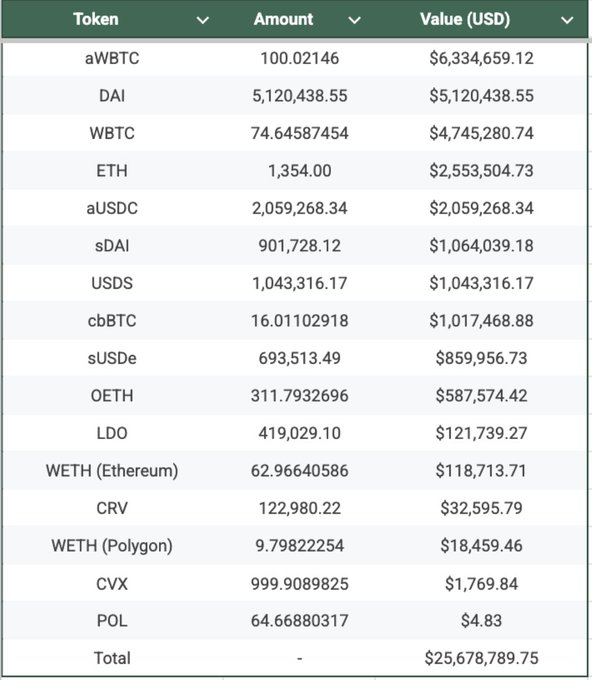This screenshot has height=680, width=592.
Task: Open the Amount column filter dropdown
Action: pos(354,20)
